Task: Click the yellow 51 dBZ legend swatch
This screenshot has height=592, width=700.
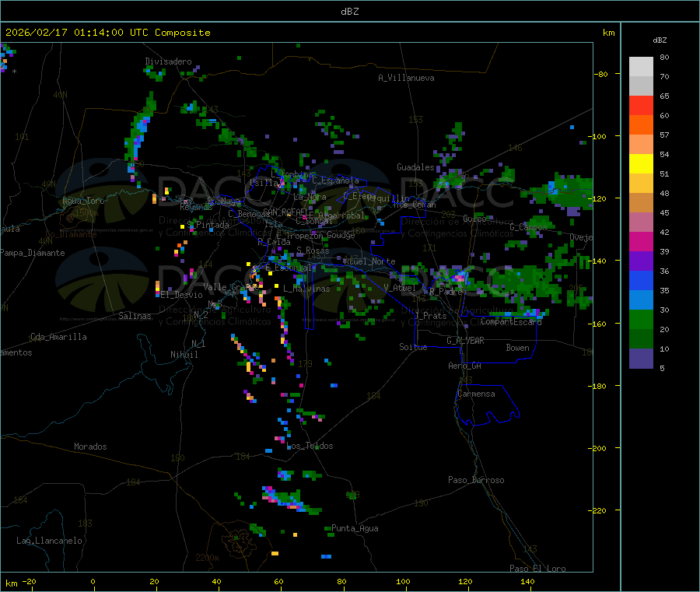Action: [641, 163]
